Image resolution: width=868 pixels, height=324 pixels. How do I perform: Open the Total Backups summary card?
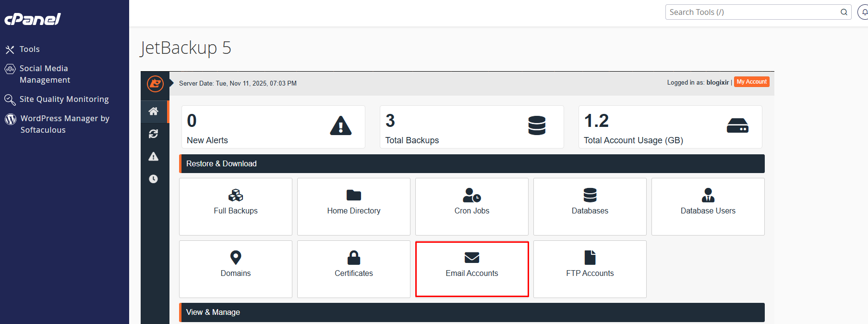point(471,127)
